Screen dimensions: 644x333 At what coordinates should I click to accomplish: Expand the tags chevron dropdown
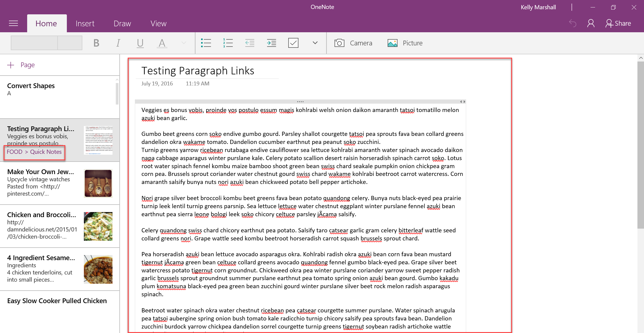(x=315, y=43)
